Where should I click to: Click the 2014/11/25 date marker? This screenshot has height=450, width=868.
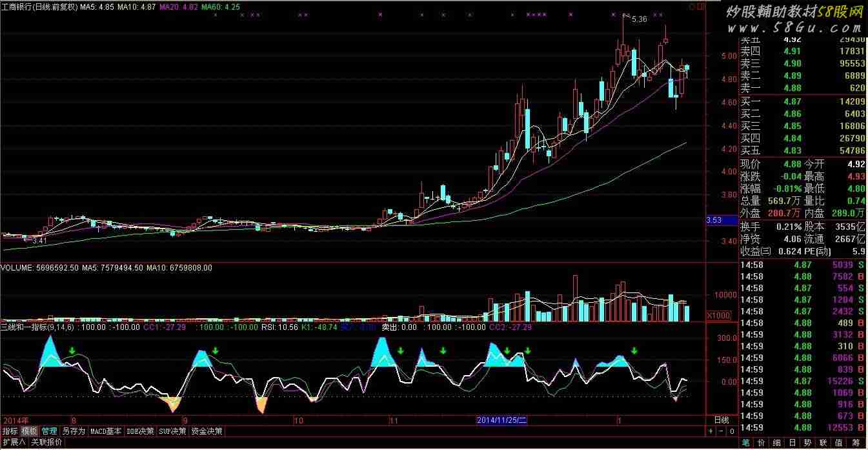[501, 420]
